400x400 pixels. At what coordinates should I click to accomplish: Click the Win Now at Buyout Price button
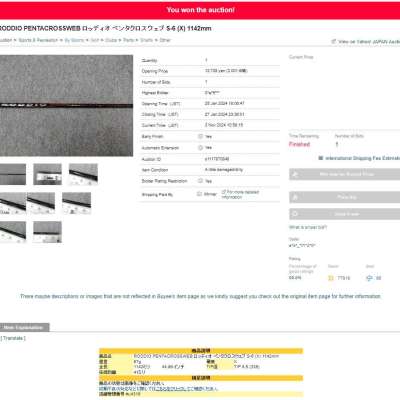click(345, 174)
